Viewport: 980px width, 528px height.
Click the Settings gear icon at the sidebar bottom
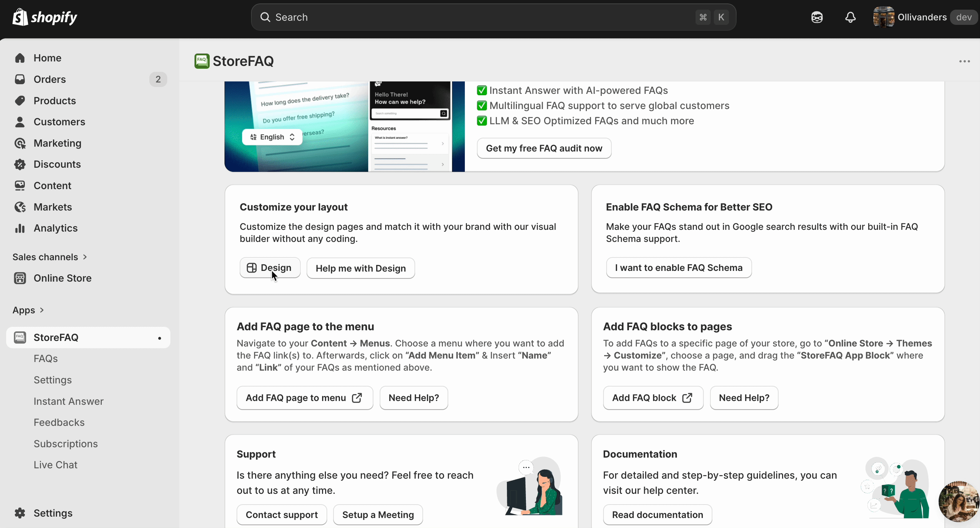20,513
